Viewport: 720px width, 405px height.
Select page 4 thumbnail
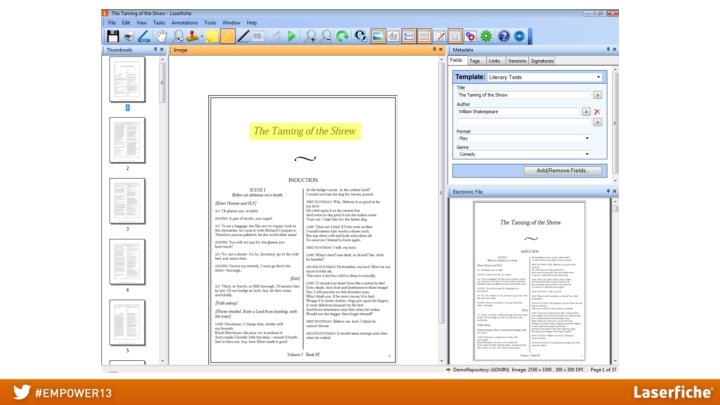point(127,262)
